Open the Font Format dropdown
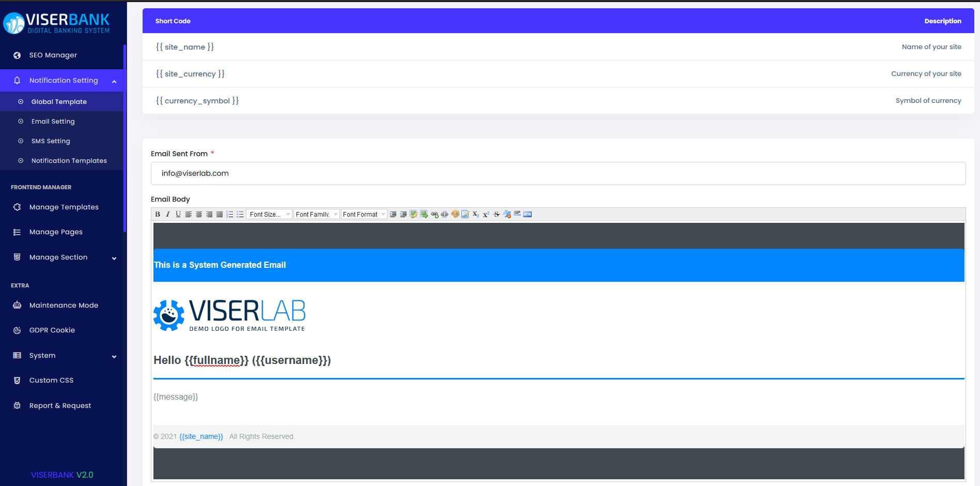The height and width of the screenshot is (486, 980). pos(364,214)
